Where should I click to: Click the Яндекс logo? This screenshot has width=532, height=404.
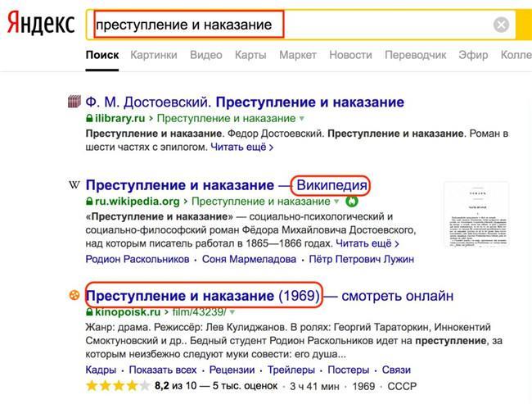pyautogui.click(x=41, y=23)
